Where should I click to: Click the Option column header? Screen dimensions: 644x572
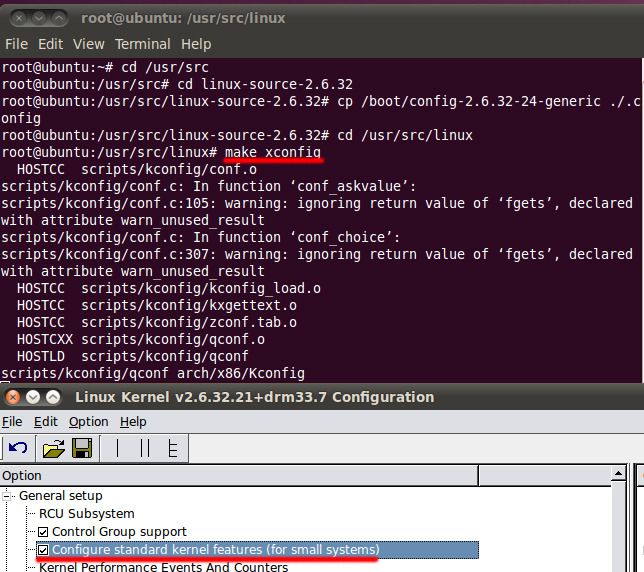[x=239, y=476]
